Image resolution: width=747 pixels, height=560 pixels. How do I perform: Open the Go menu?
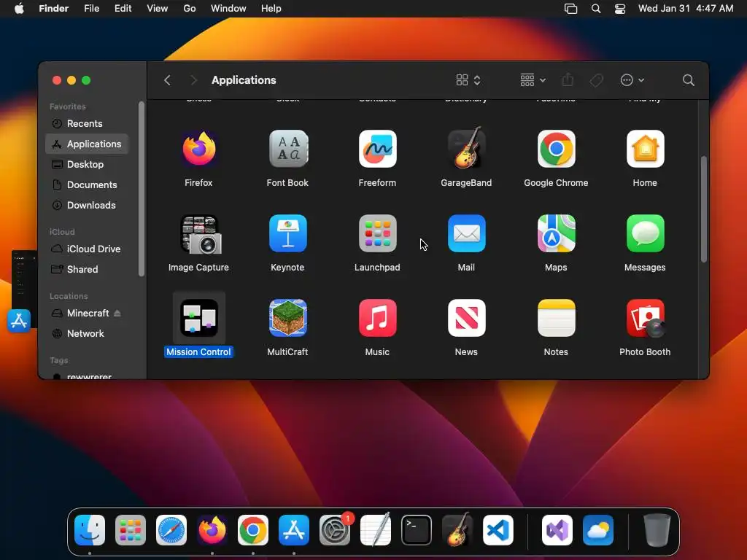pos(190,8)
